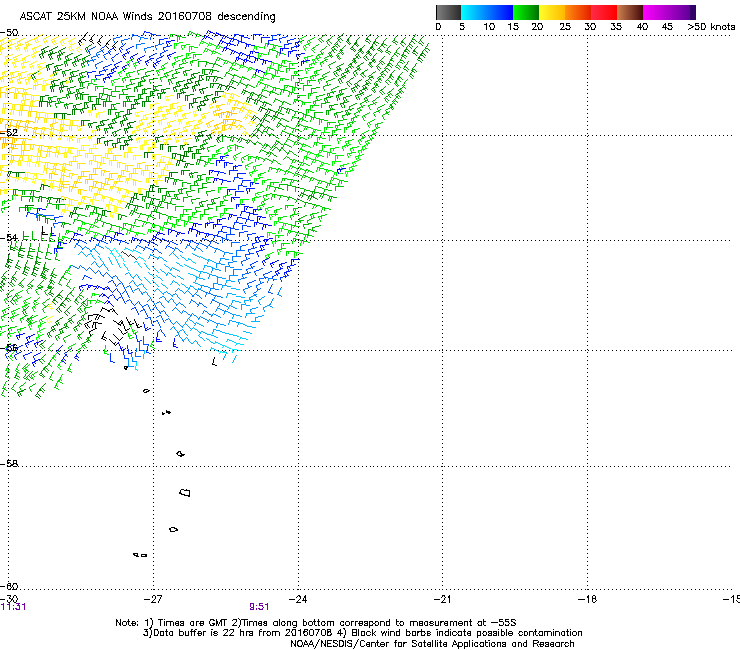Click the gray 0-5 knots color swatch
This screenshot has height=650, width=740.
[448, 12]
